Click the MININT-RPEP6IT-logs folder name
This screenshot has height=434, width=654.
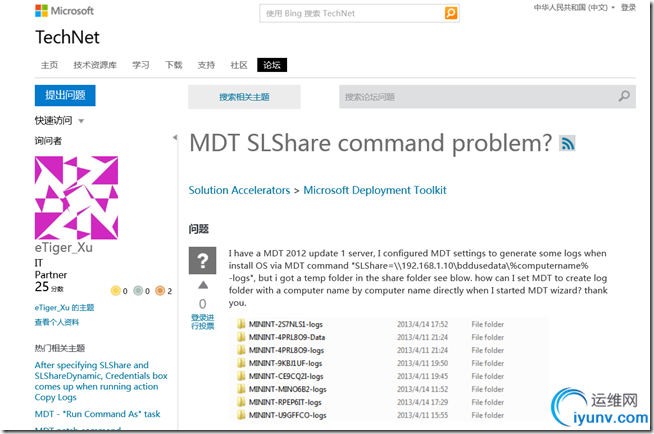tap(285, 402)
